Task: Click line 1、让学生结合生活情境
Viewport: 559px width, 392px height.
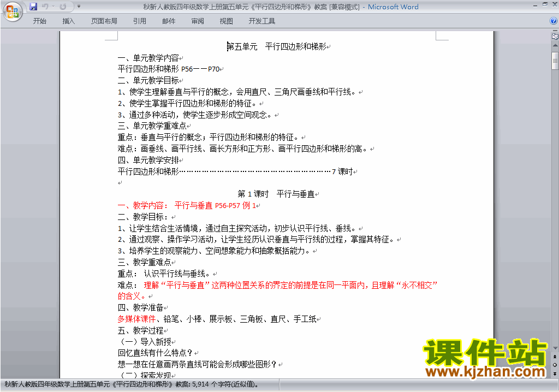Action: click(x=238, y=228)
